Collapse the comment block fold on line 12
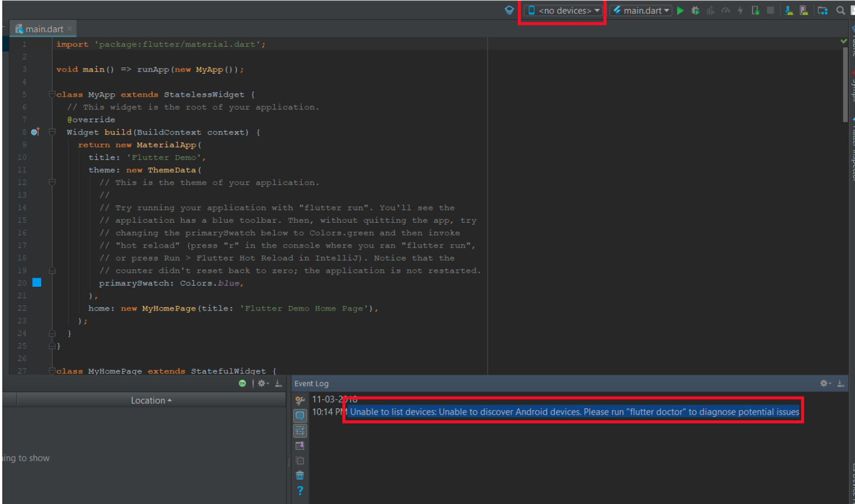 [x=52, y=182]
